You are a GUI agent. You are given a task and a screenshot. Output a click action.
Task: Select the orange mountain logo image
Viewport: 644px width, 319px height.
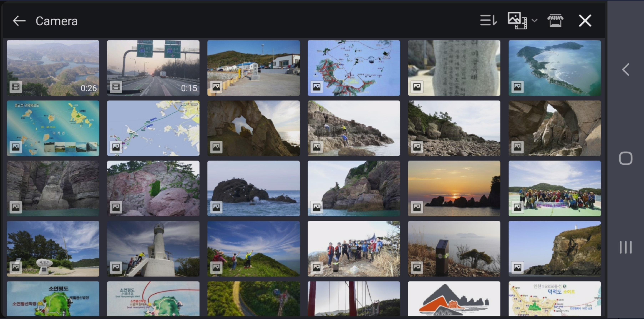pos(454,298)
